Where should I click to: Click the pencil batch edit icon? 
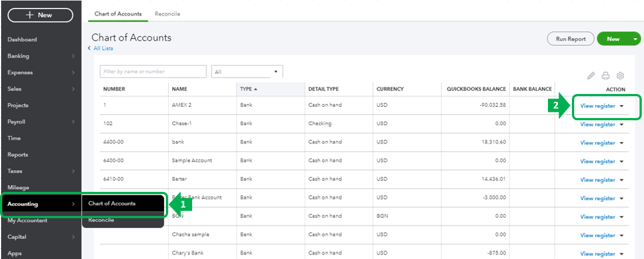tap(590, 76)
